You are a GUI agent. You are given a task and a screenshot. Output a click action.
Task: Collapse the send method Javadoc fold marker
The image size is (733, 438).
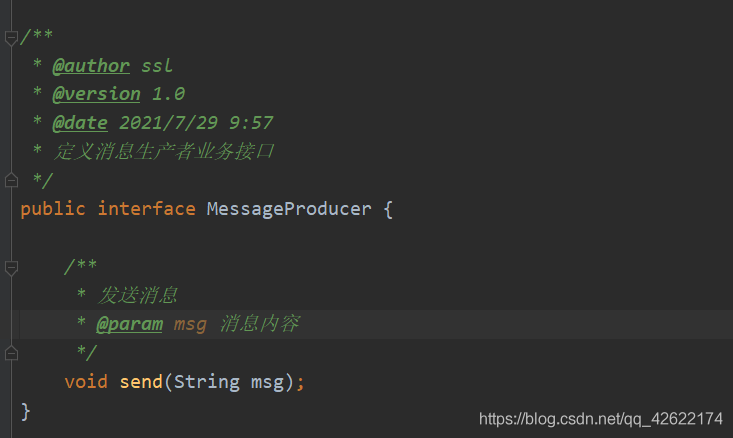click(x=11, y=267)
